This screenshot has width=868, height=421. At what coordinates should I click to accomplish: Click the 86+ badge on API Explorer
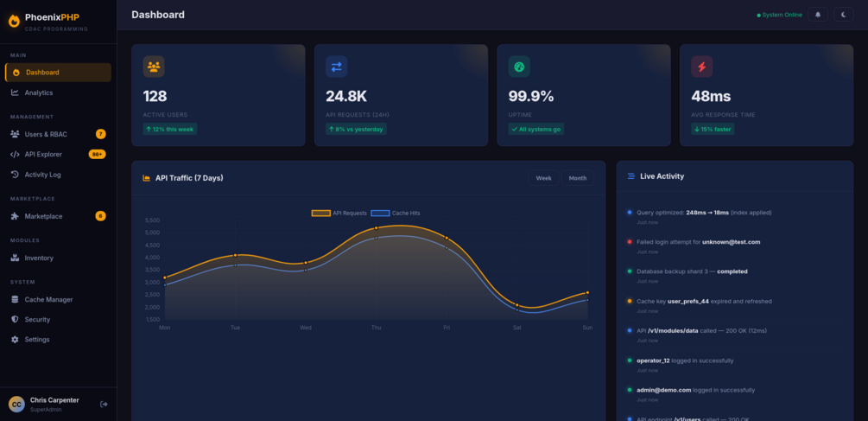(x=97, y=154)
